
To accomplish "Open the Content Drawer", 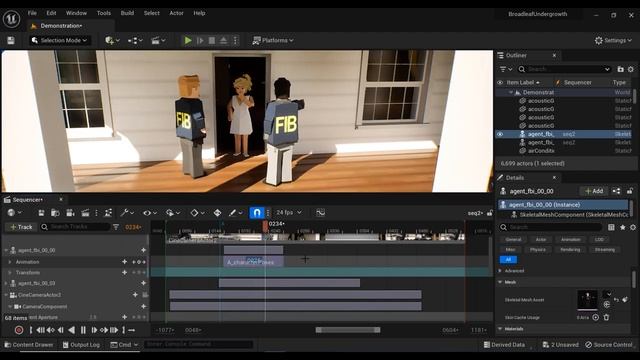I will [x=29, y=345].
